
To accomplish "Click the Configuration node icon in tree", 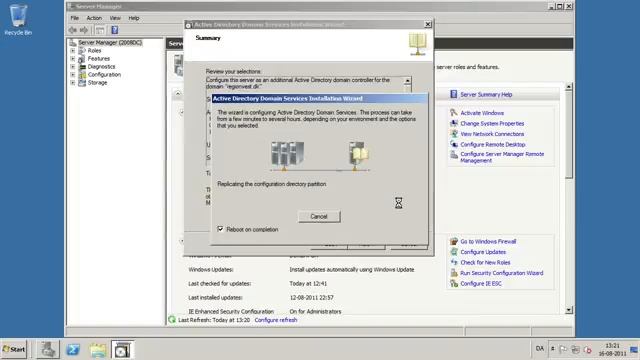I will point(82,75).
